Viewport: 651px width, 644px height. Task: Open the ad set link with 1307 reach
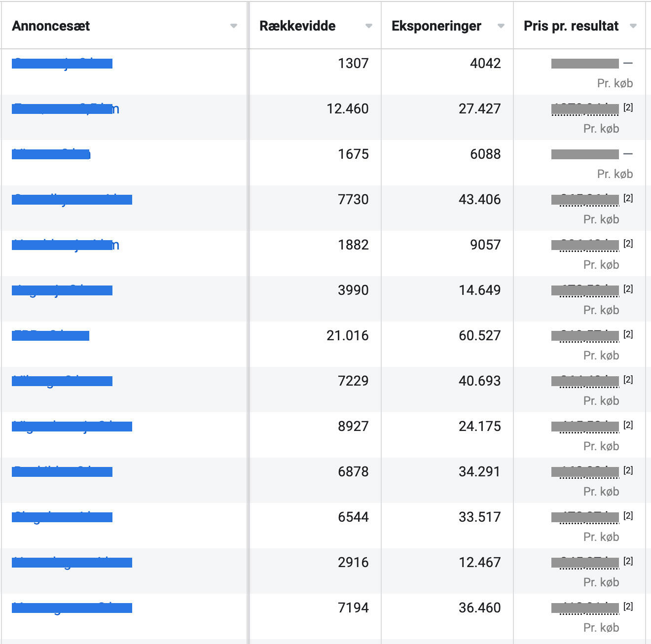62,64
